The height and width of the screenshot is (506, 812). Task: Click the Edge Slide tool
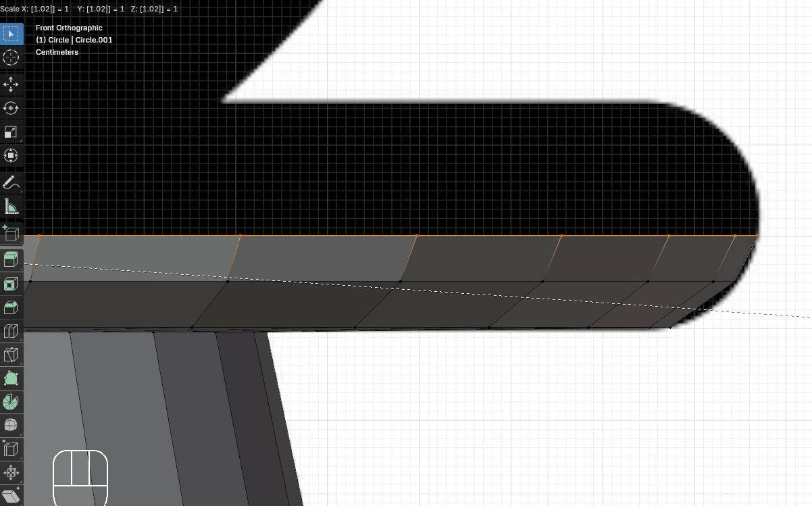(11, 449)
